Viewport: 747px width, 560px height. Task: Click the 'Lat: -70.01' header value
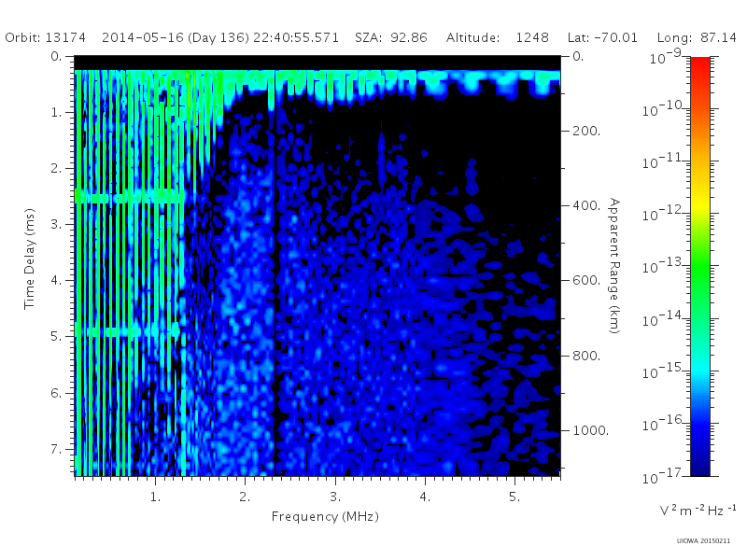tap(602, 37)
